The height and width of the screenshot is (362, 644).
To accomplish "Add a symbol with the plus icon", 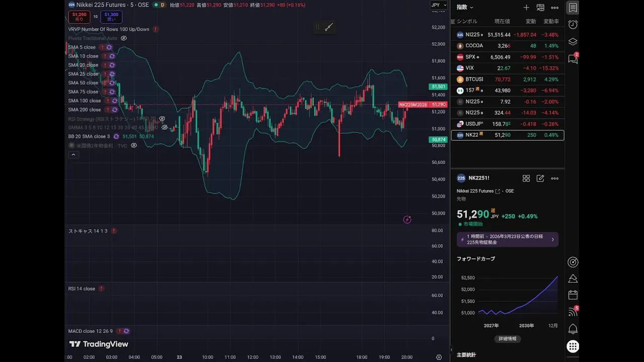I will click(526, 8).
